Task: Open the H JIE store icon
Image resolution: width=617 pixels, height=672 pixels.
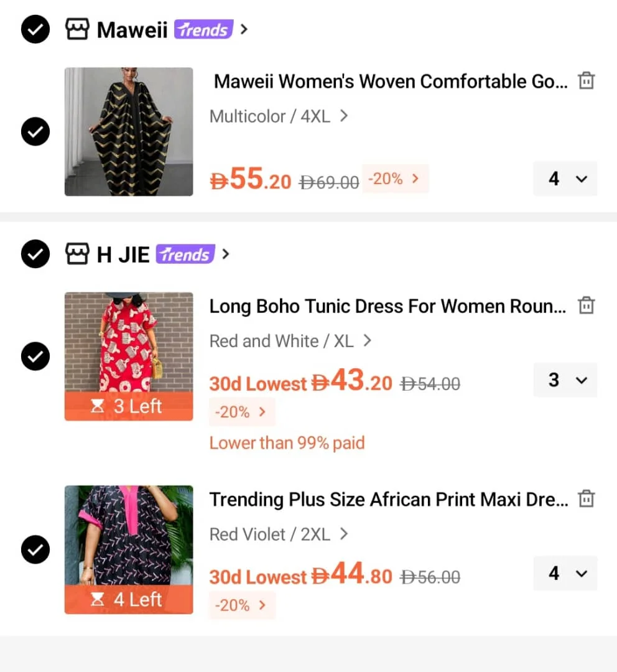Action: pos(77,254)
